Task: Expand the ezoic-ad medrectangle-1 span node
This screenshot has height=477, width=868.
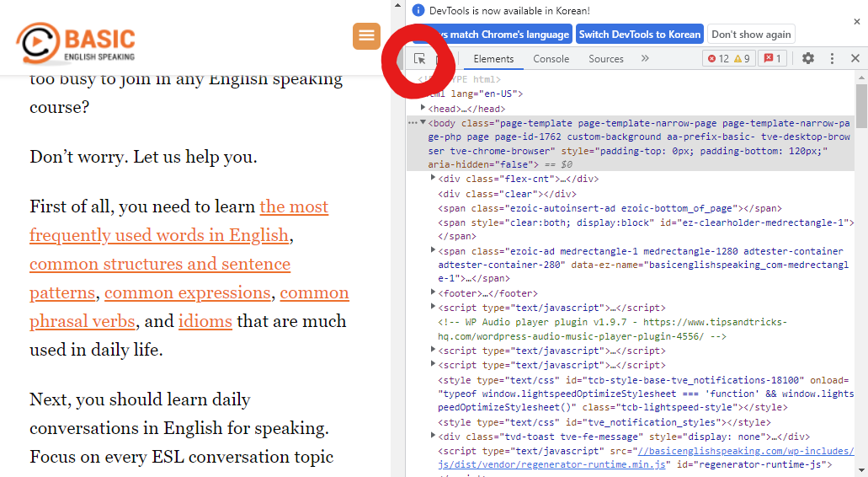Action: click(x=433, y=250)
